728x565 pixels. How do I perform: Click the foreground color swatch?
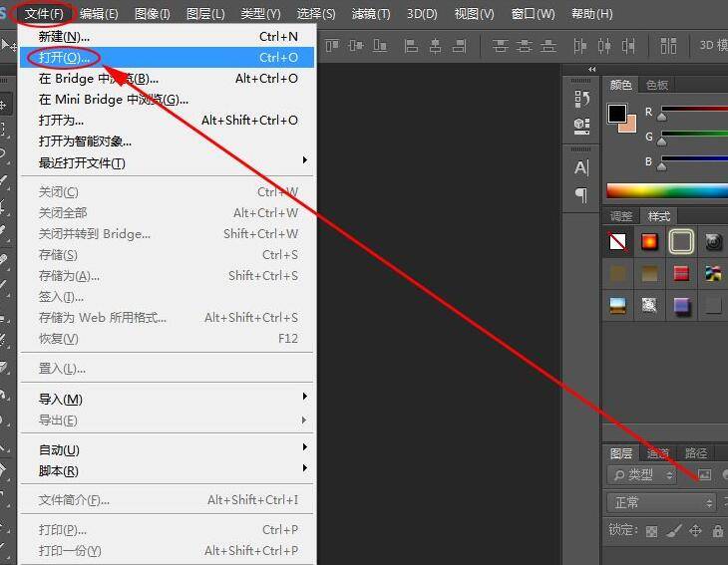(617, 113)
